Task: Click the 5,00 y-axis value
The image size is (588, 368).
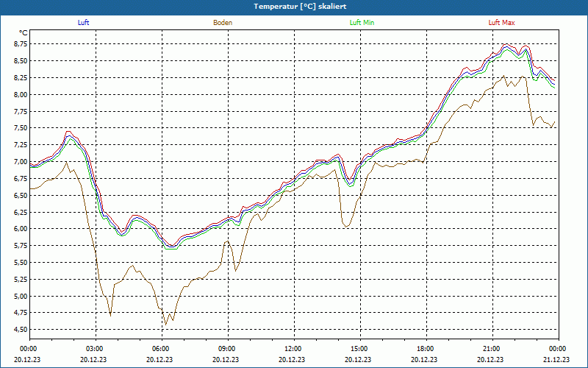Action: click(x=20, y=297)
